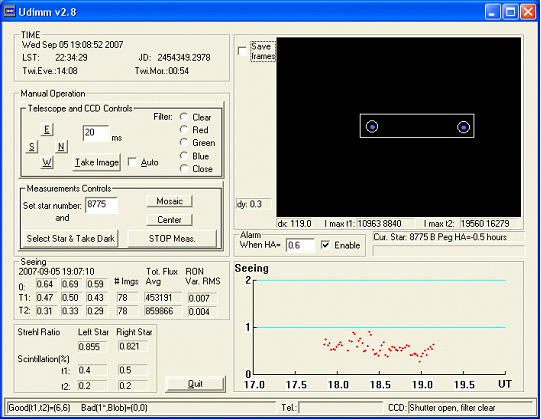Click the W telescope direction button
The width and height of the screenshot is (541, 419).
tap(47, 162)
